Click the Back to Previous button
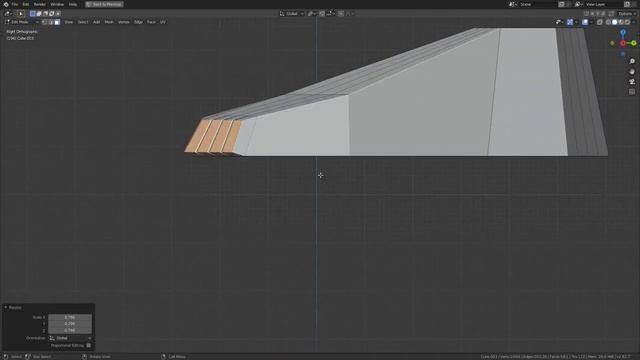 [x=104, y=4]
